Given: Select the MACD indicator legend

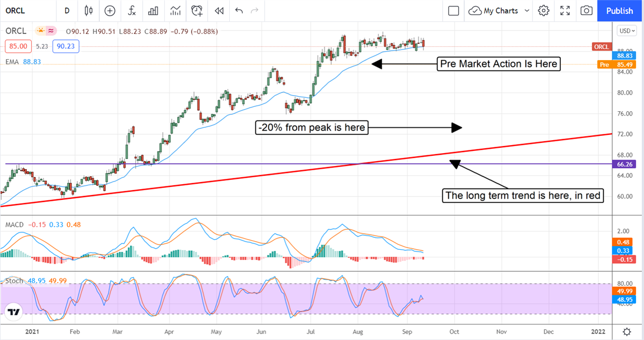Looking at the screenshot, I should (x=14, y=224).
